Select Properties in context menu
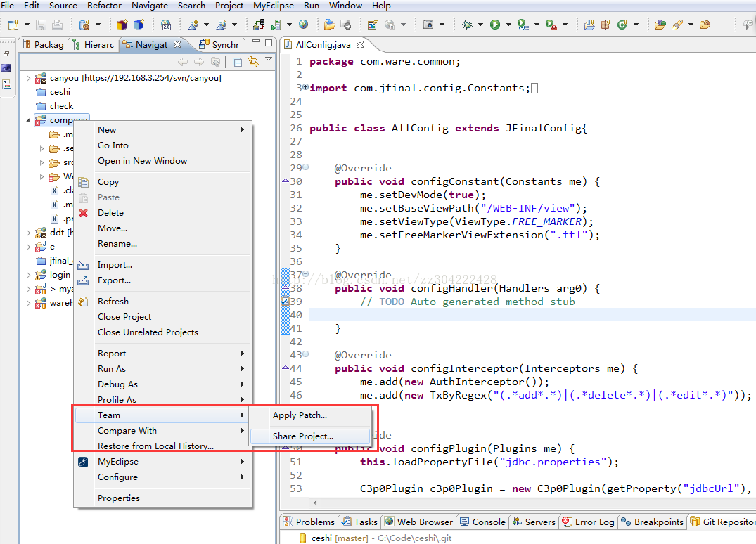The image size is (756, 544). click(163, 498)
